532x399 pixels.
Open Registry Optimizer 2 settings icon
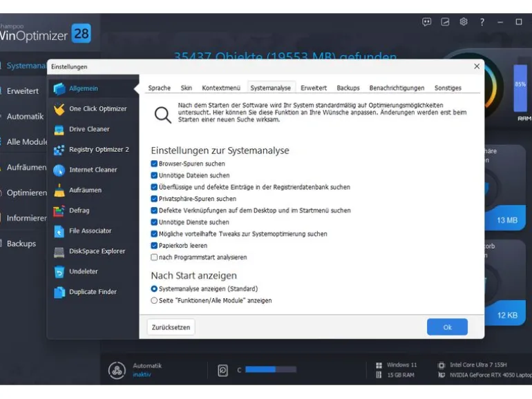click(x=59, y=150)
